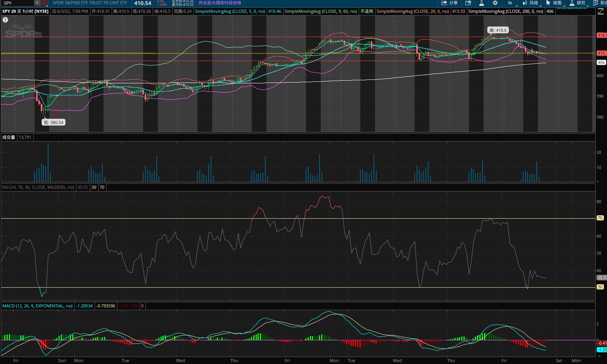This screenshot has width=607, height=364.
Task: Click the range value 范围:0.24
Action: [182, 11]
